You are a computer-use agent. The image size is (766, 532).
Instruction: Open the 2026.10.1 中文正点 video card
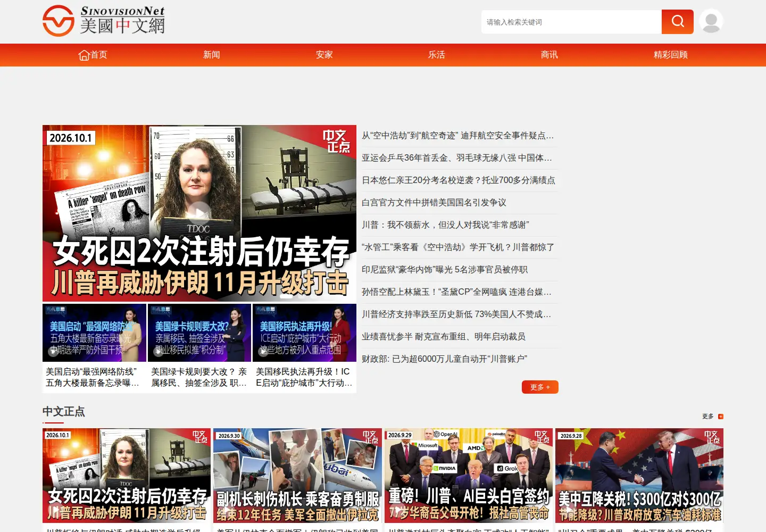coord(127,476)
